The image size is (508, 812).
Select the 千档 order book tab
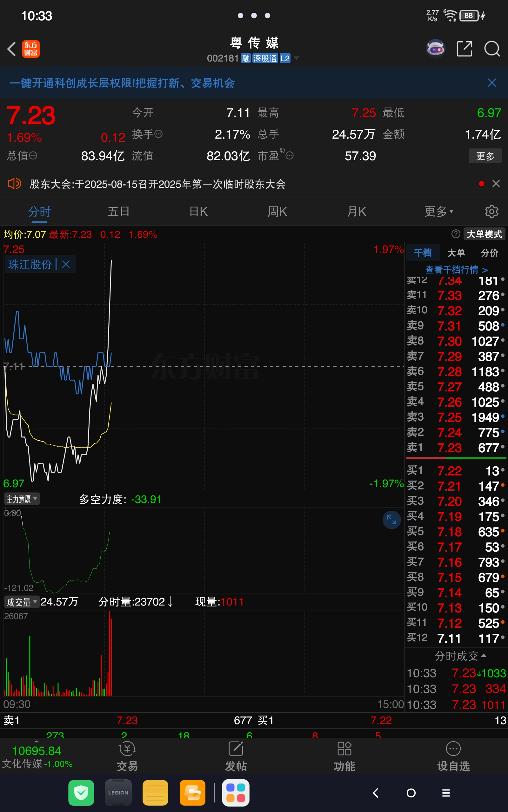(x=423, y=253)
